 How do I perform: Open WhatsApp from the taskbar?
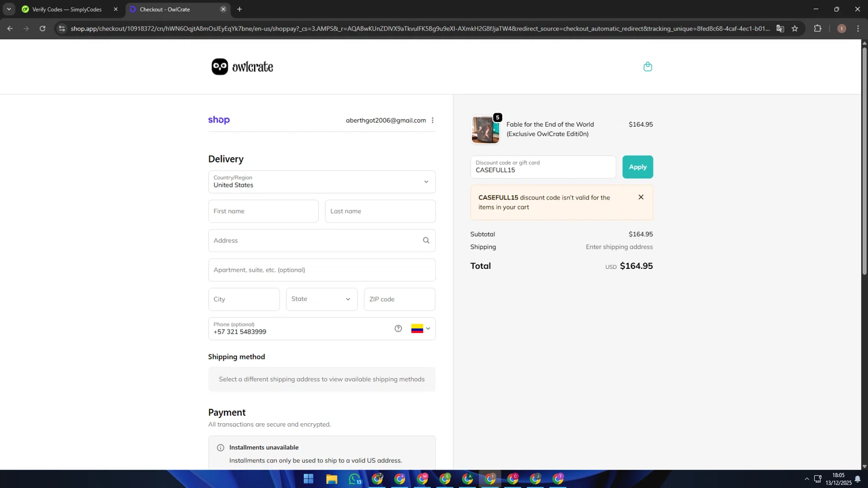pyautogui.click(x=354, y=479)
